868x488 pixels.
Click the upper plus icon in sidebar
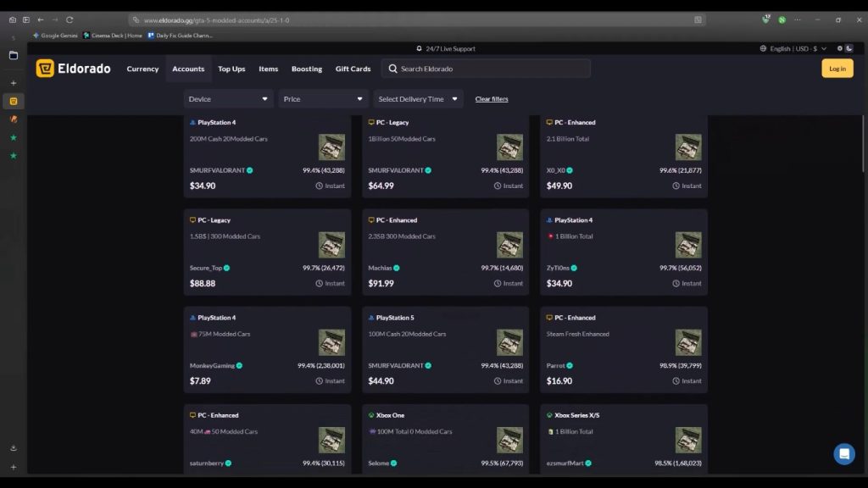(14, 83)
